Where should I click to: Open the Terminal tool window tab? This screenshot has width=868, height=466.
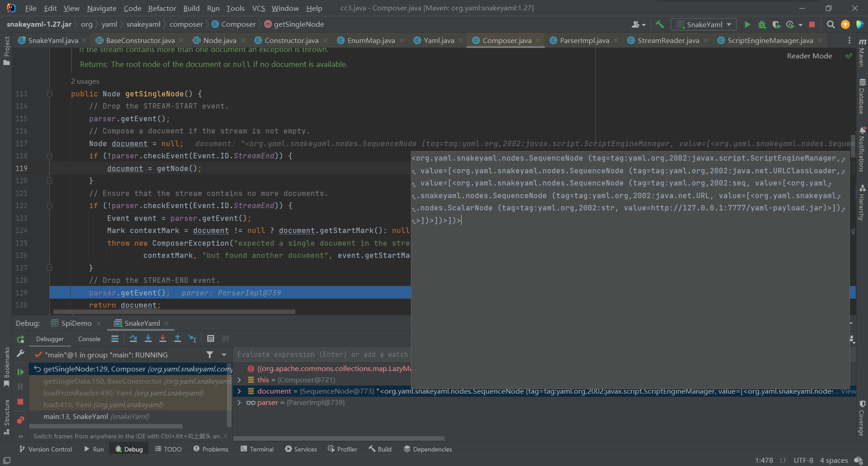pyautogui.click(x=257, y=449)
